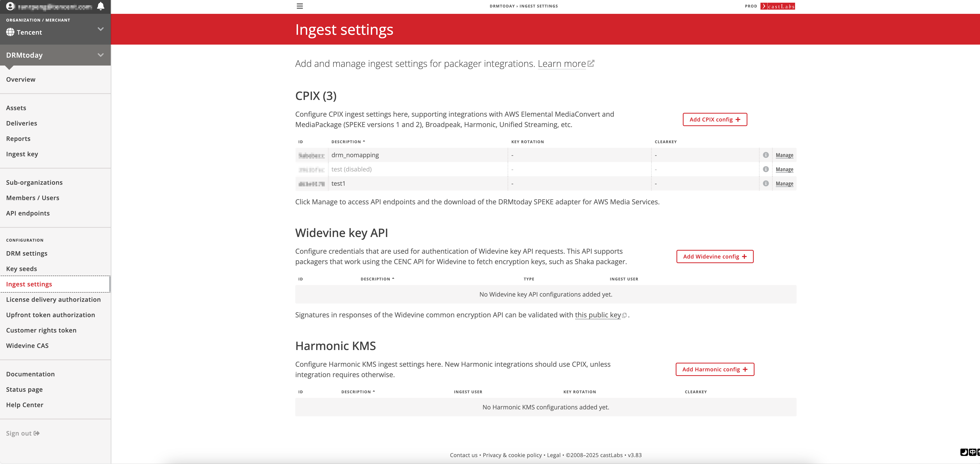Open Manage link for test1
This screenshot has height=464, width=980.
[x=784, y=184]
